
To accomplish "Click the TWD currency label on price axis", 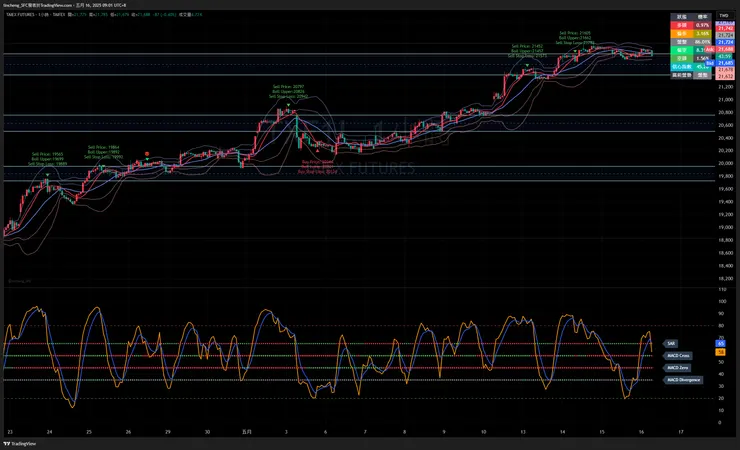I will point(724,16).
